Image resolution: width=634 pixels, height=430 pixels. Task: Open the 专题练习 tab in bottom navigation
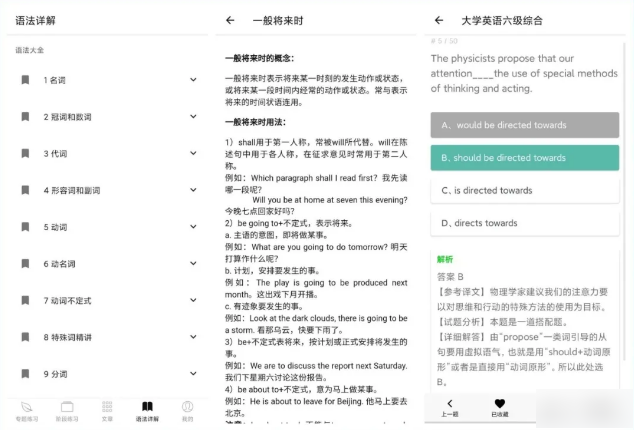(x=27, y=411)
